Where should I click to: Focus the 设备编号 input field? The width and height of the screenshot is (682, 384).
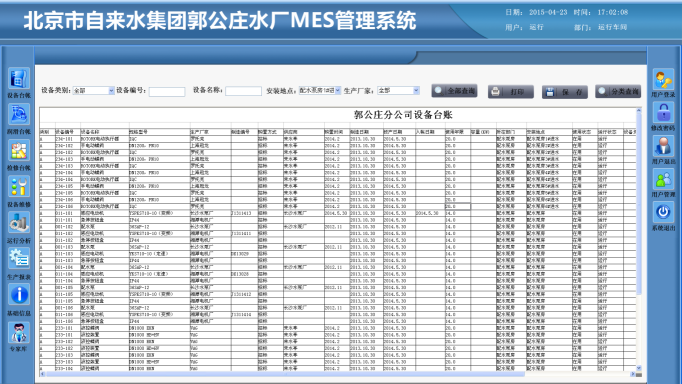point(167,92)
